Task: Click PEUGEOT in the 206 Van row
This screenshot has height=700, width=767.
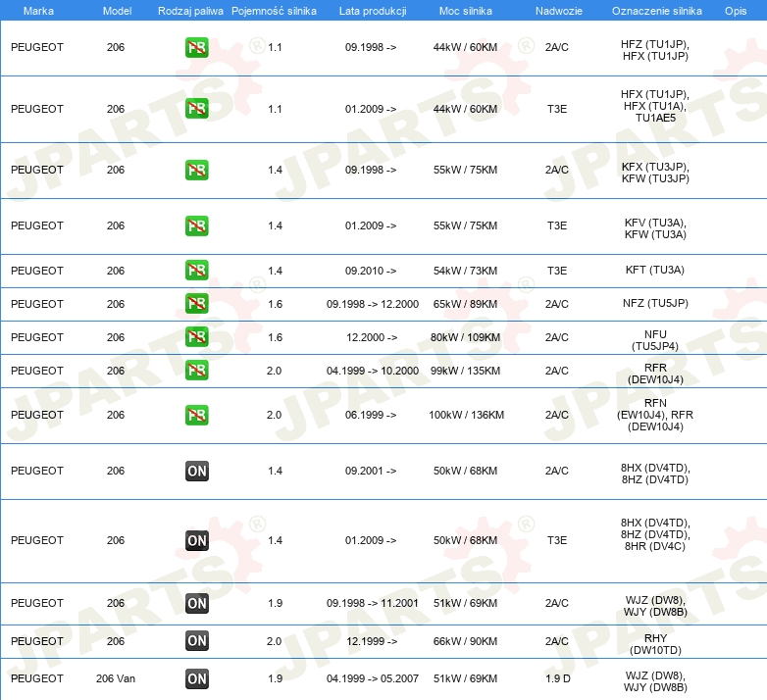Action: [37, 678]
